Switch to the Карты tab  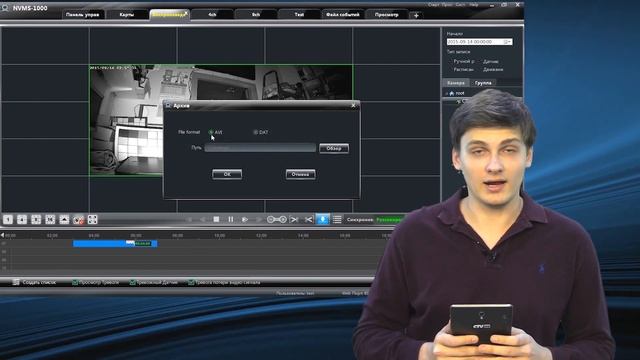[x=127, y=15]
